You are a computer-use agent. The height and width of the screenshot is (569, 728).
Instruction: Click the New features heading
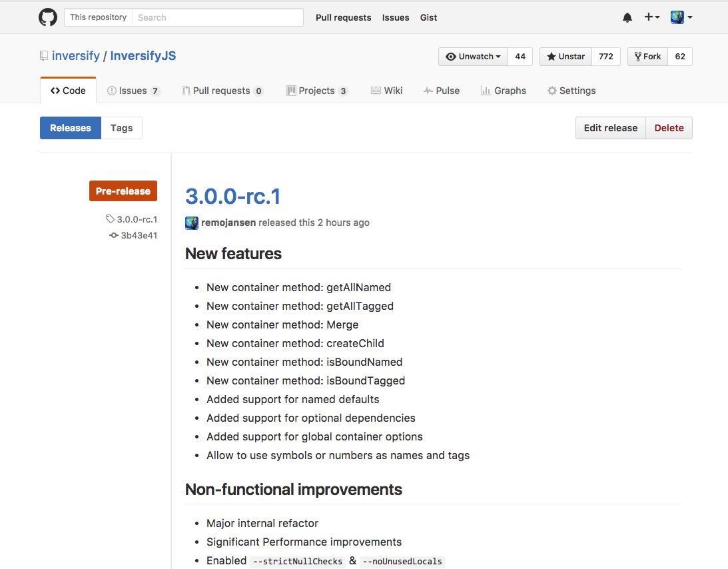[x=234, y=254]
